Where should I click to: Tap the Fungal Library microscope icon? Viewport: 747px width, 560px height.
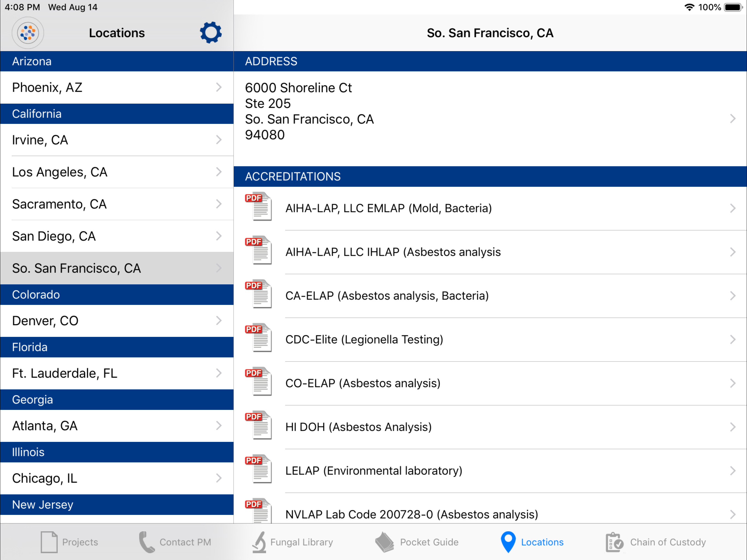click(x=259, y=542)
